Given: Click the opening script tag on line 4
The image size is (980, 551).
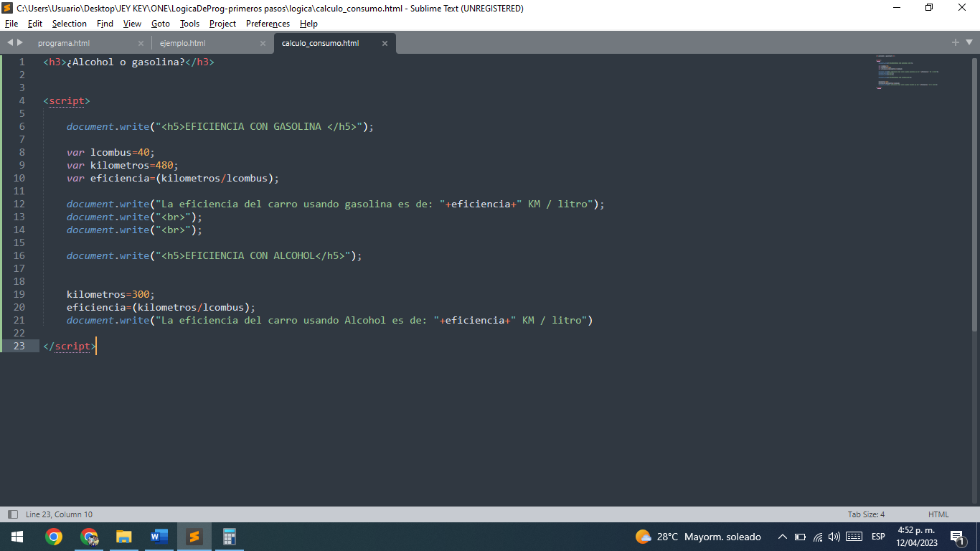Looking at the screenshot, I should point(67,100).
